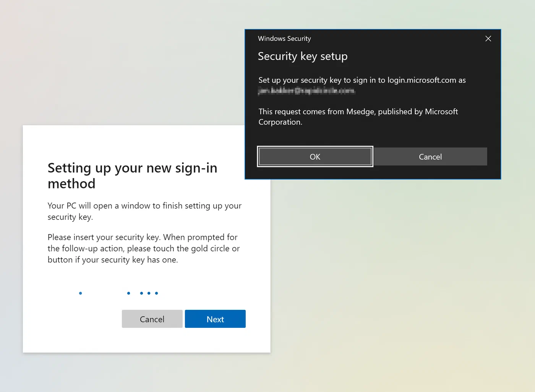The width and height of the screenshot is (535, 392).
Task: Click 'Your PC will open a window' text
Action: [x=144, y=211]
